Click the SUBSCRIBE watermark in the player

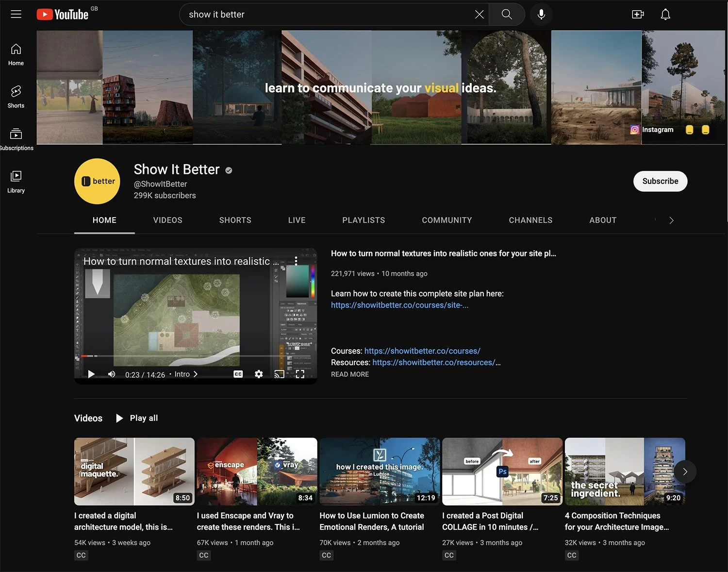coord(299,345)
